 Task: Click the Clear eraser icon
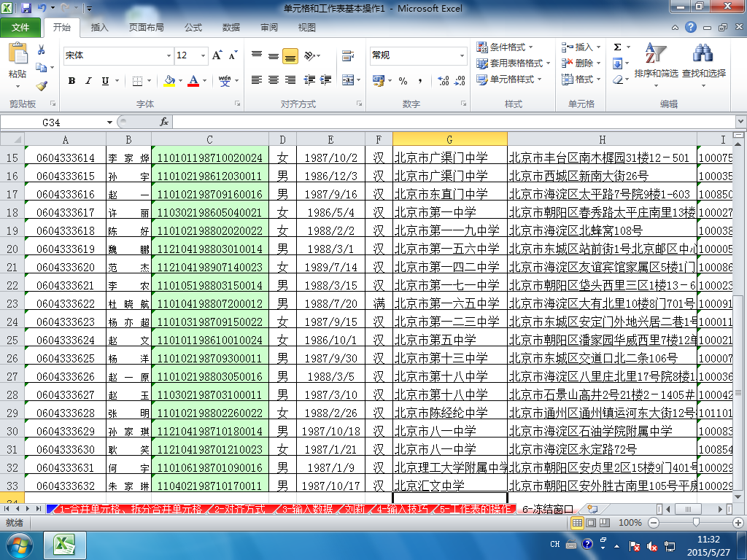click(617, 79)
